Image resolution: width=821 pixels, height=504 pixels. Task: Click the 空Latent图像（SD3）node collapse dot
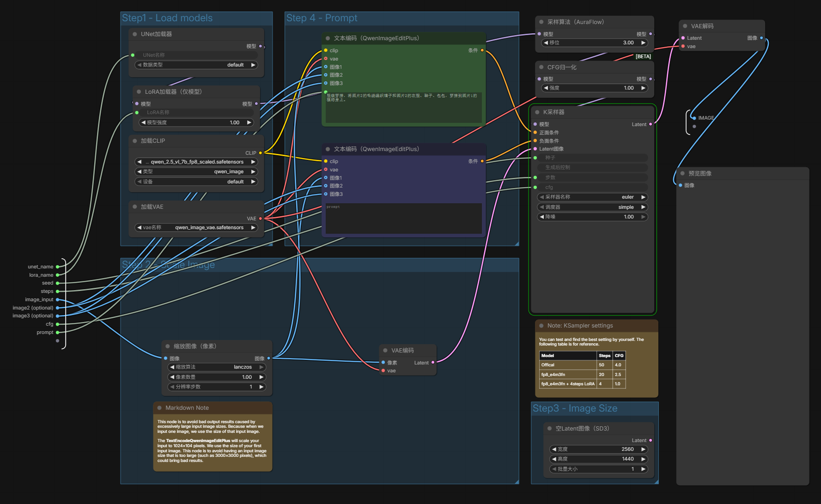point(550,429)
